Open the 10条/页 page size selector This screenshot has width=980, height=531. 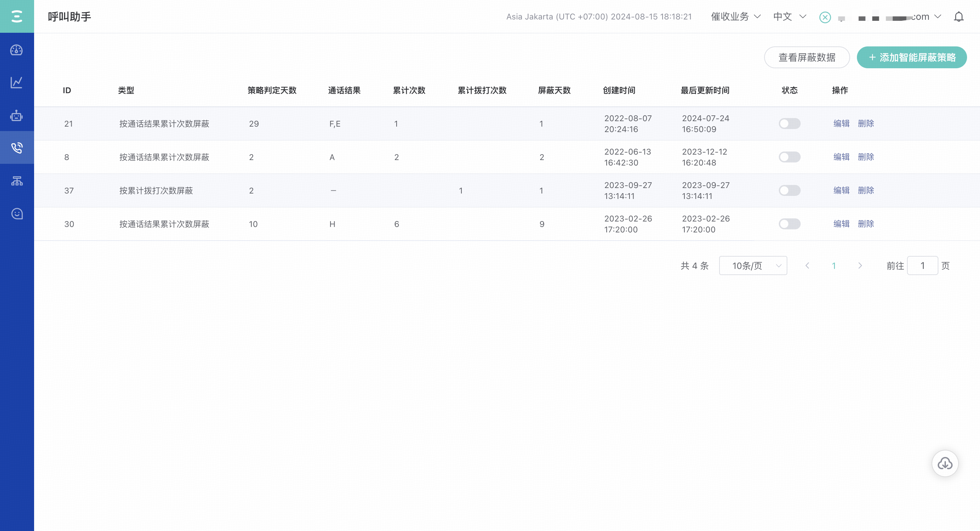753,266
